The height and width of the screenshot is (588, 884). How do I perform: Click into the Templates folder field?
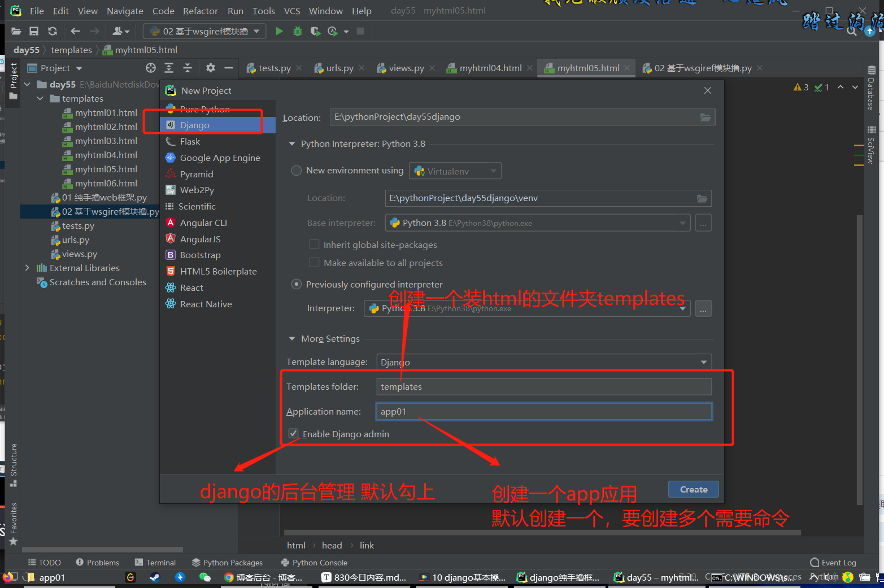(544, 387)
